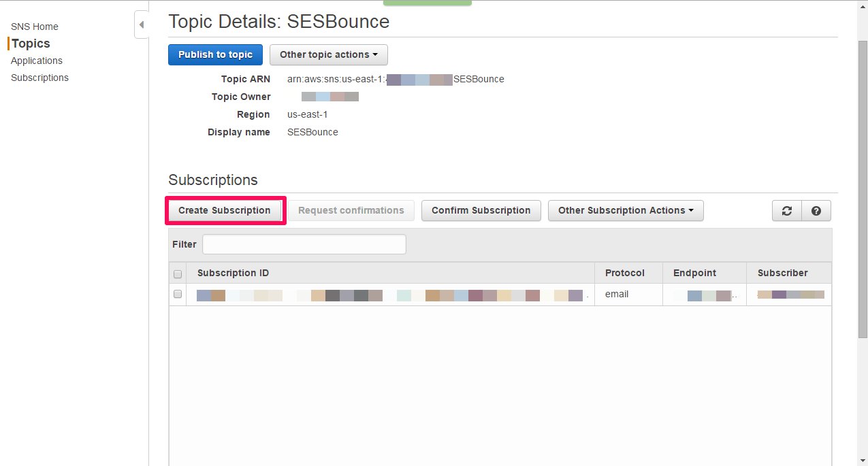Collapse the left navigation sidebar
Image resolution: width=868 pixels, height=466 pixels.
pyautogui.click(x=142, y=24)
